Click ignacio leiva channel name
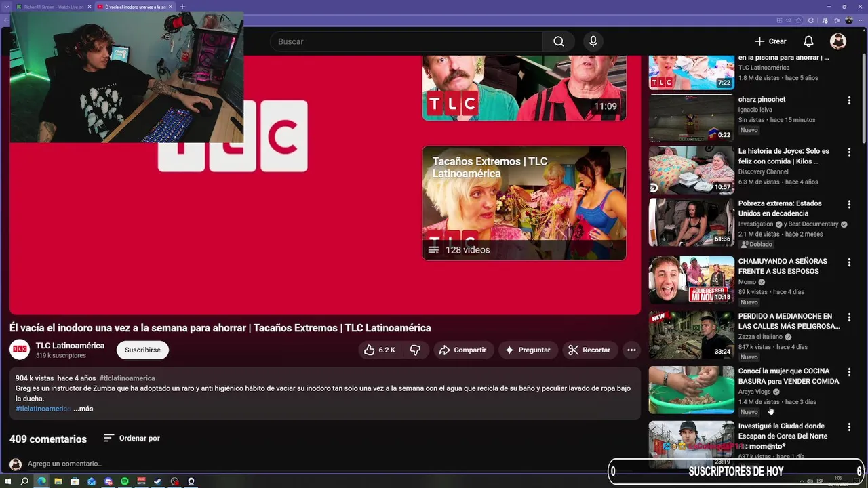This screenshot has height=488, width=868. (x=757, y=110)
